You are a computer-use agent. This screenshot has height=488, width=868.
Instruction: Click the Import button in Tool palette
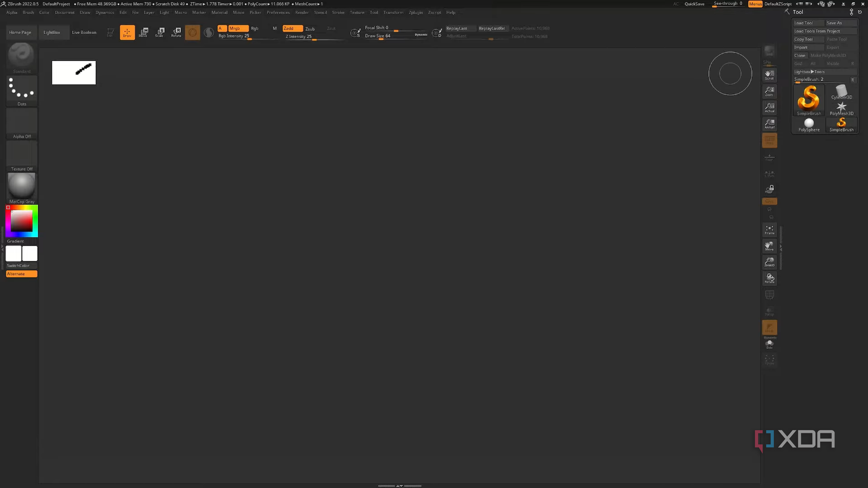[x=809, y=47]
